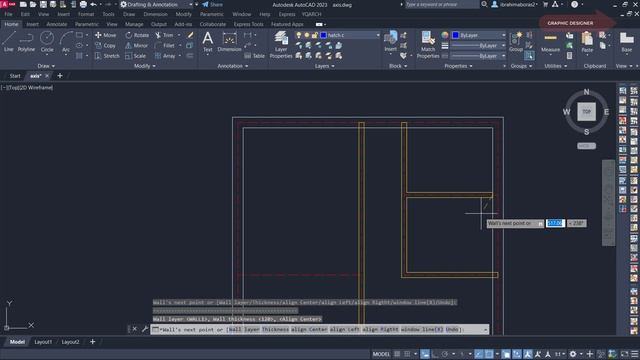640x360 pixels.
Task: Insert a Table from Annotation panel
Action: (254, 56)
